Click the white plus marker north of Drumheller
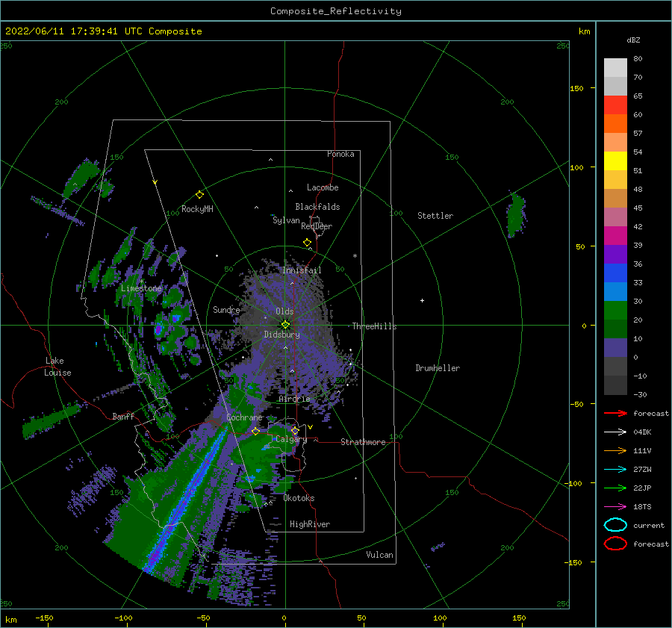This screenshot has height=628, width=672. click(422, 300)
